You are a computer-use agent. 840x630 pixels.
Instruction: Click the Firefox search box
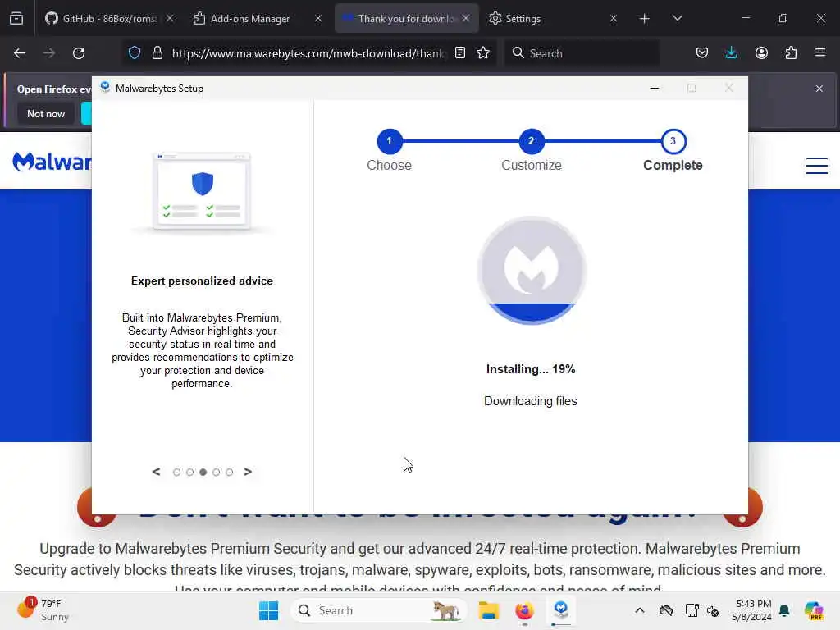tap(582, 53)
